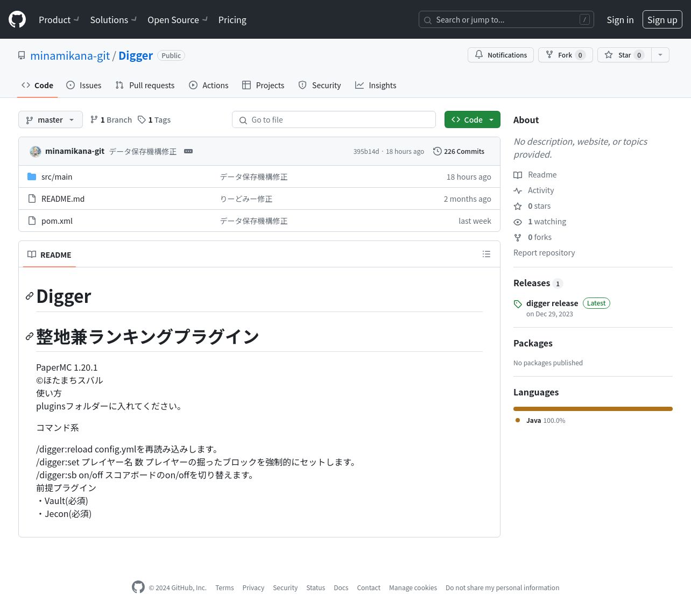Switch to the Insights tab
Viewport: 691px width, 616px height.
click(x=376, y=85)
